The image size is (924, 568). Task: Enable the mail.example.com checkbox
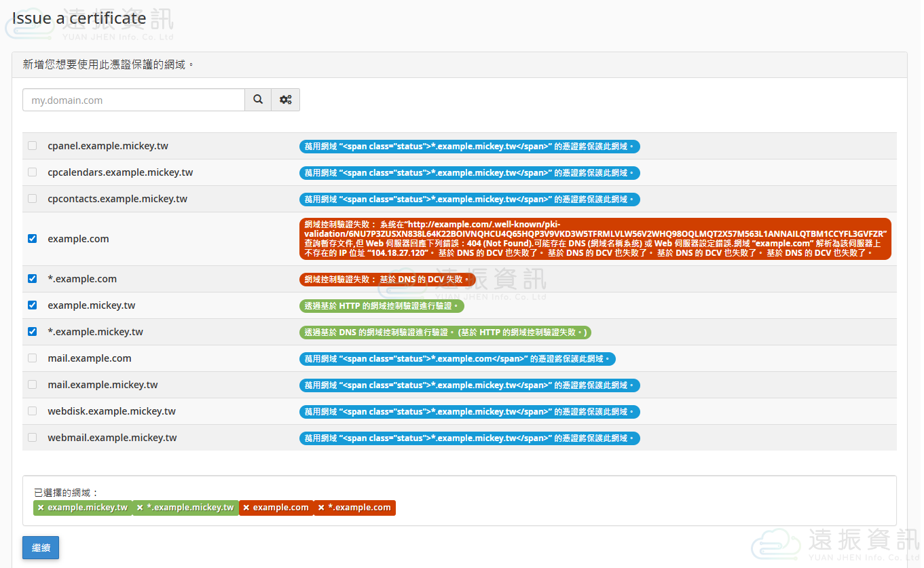(x=33, y=358)
